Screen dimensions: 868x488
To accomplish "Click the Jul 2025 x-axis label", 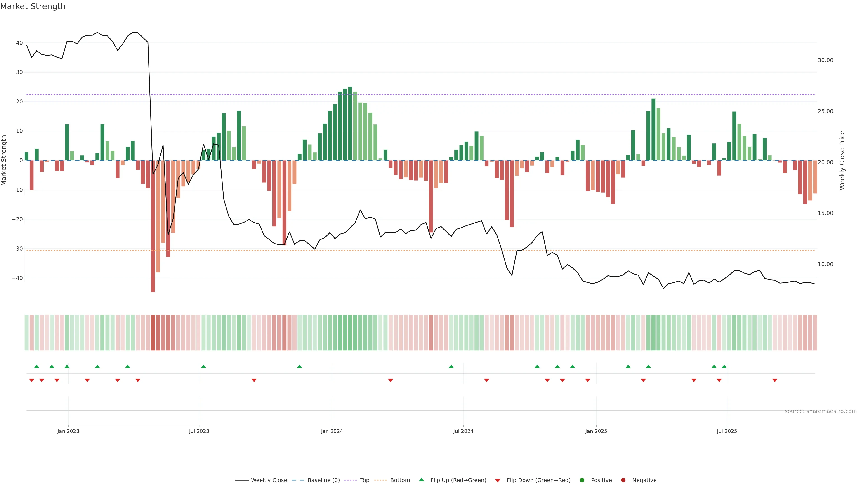I will 727,432.
